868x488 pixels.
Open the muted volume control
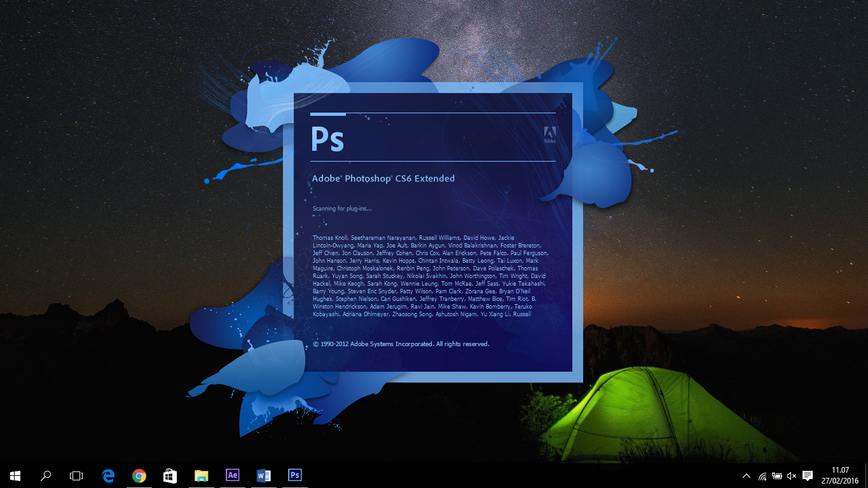(x=792, y=475)
